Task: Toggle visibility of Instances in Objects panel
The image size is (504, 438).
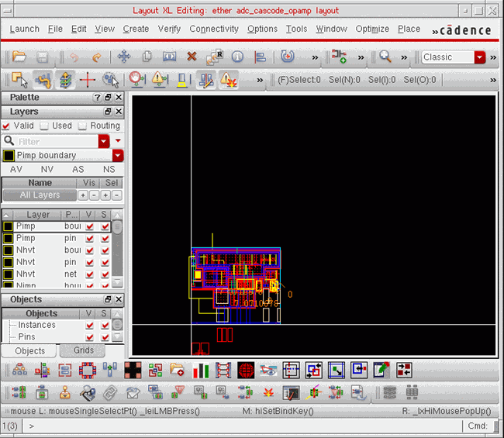Action: click(x=91, y=326)
